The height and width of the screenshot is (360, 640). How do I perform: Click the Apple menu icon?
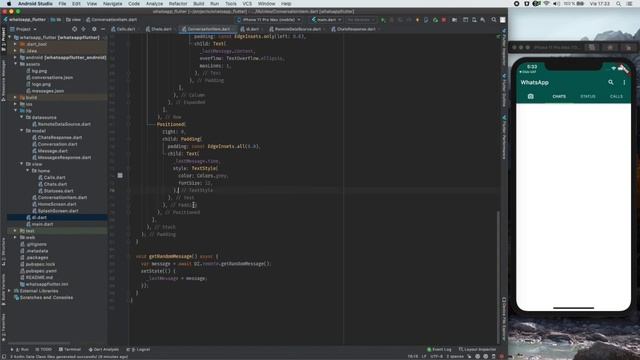click(9, 4)
